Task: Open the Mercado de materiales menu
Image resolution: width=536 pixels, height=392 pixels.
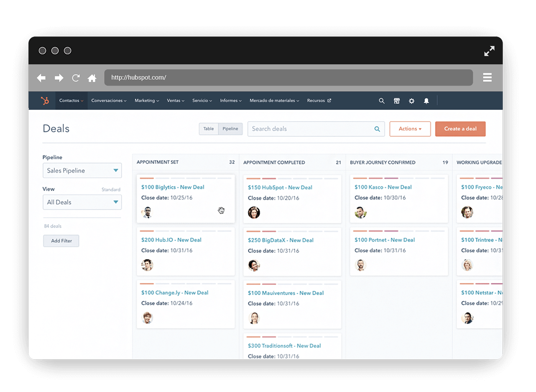Action: pos(274,101)
